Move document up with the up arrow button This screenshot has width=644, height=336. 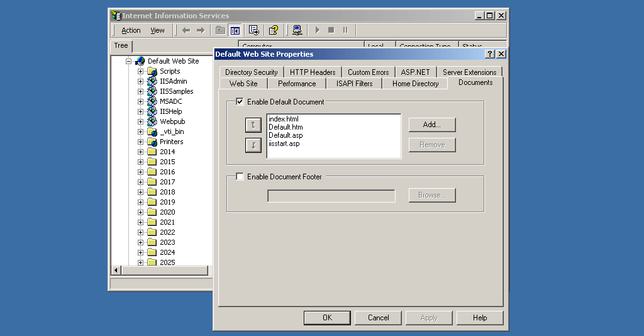click(253, 125)
